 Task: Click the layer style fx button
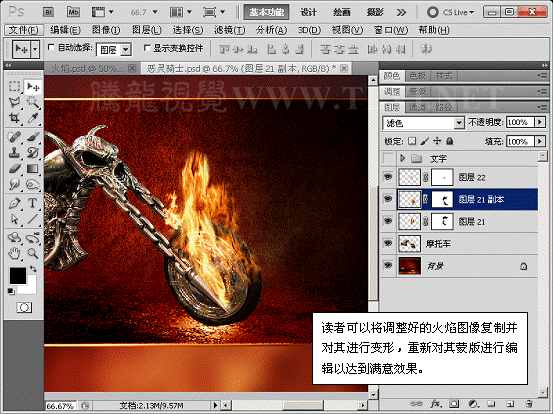436,403
